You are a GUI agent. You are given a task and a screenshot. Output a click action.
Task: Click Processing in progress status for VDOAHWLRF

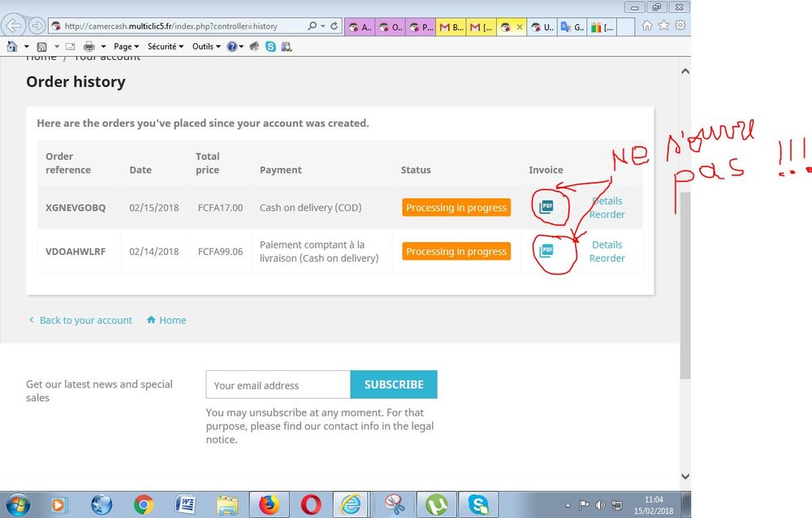[x=456, y=251]
